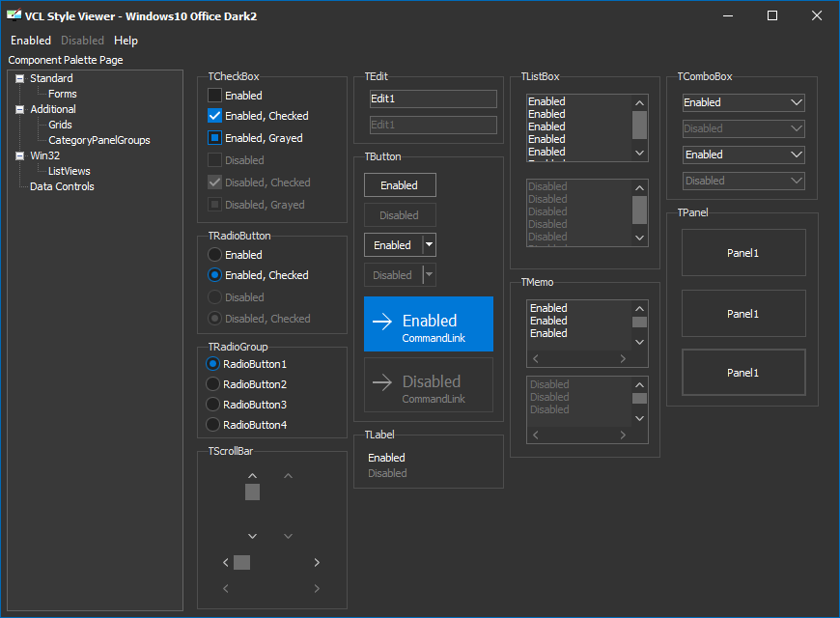Viewport: 840px width, 618px height.
Task: Click inside the enabled TMemo text area
Action: click(x=579, y=325)
